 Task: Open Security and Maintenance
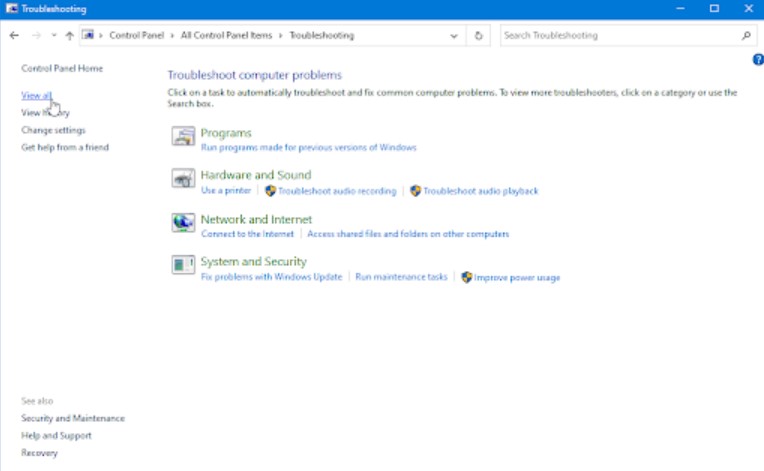tap(73, 418)
